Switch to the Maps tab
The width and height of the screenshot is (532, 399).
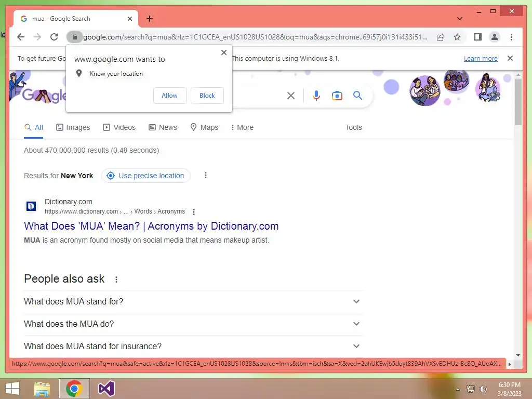(204, 127)
